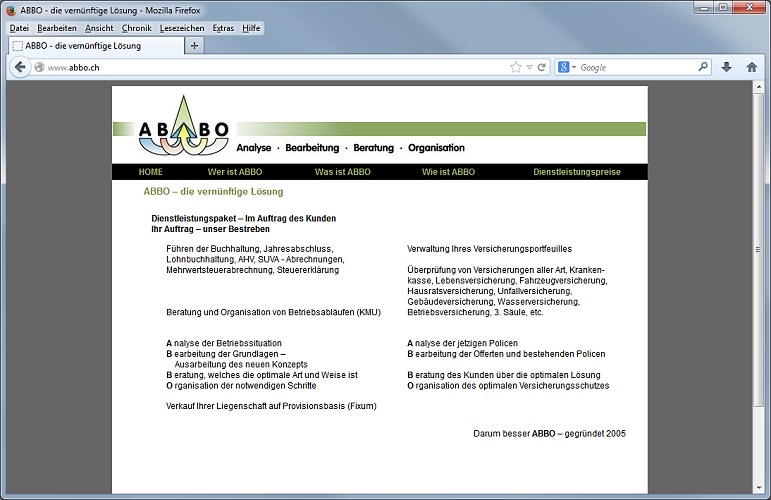Open the Google search engine dropdown
This screenshot has width=771, height=500.
coord(567,67)
